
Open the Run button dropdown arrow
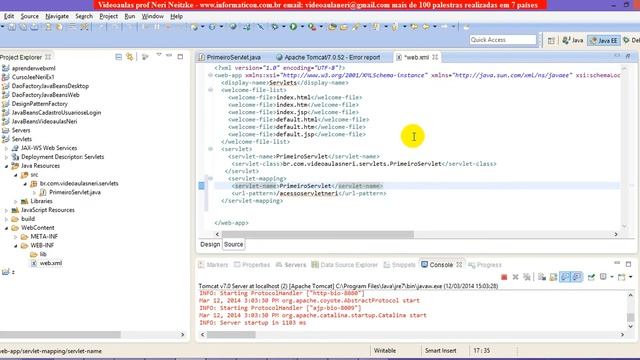click(x=302, y=27)
